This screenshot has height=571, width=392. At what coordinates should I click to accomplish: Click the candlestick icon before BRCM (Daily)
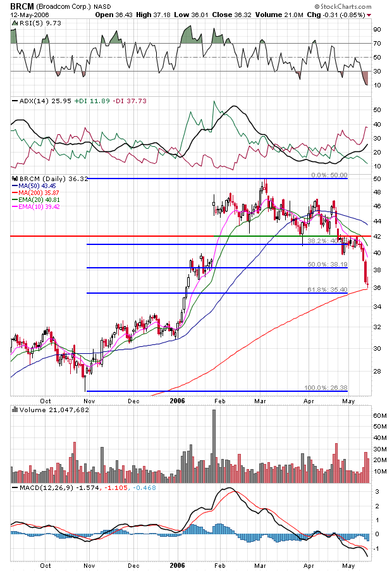15,179
